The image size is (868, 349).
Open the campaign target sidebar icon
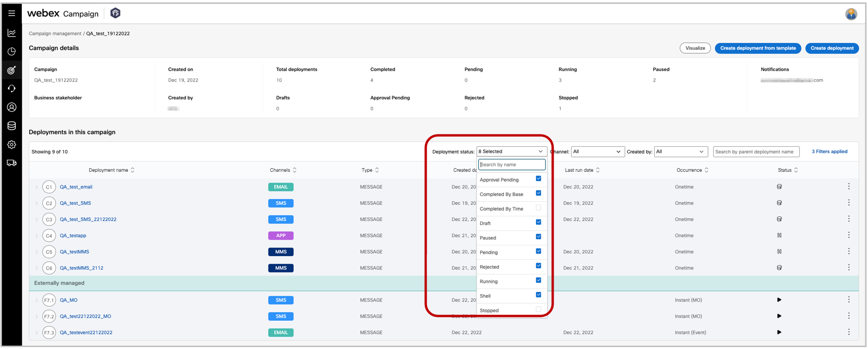(x=12, y=70)
